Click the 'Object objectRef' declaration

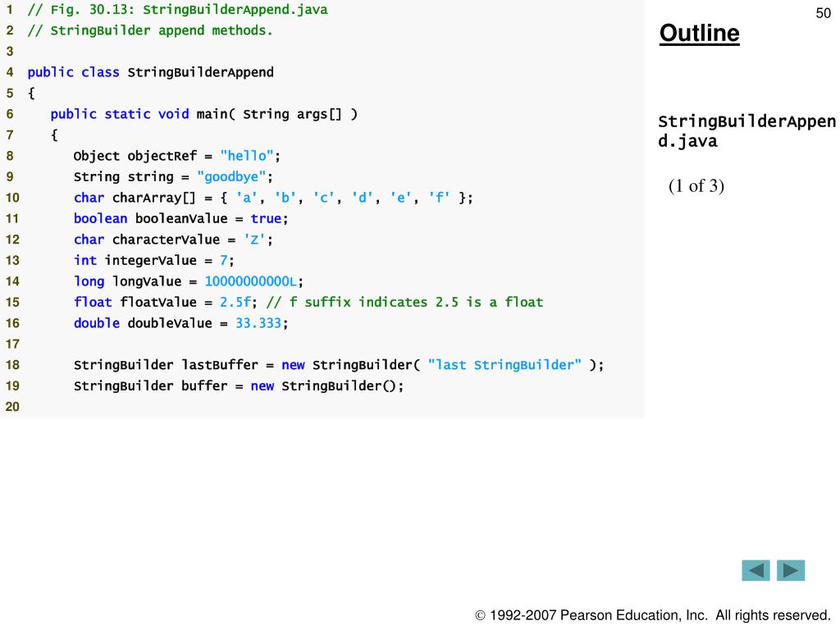coord(177,156)
